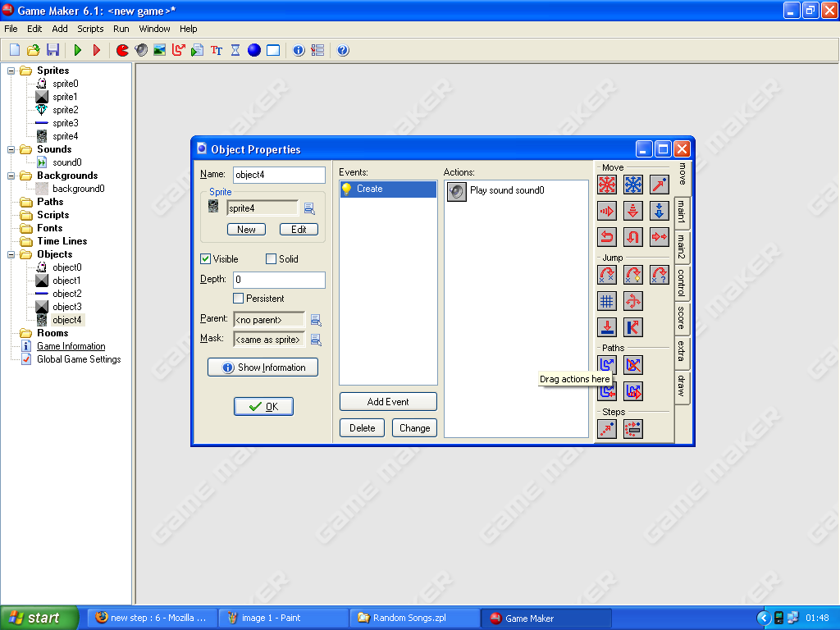Open sprite picker menu beside sprite4 field
This screenshot has width=840, height=630.
pyautogui.click(x=309, y=208)
